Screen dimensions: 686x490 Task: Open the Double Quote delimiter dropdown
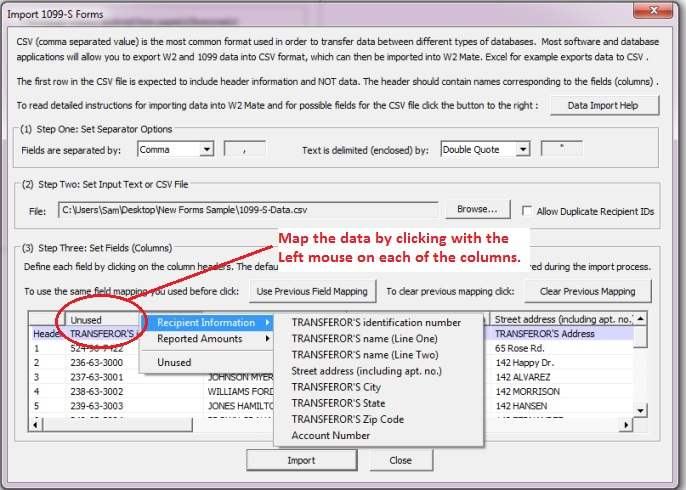point(523,150)
